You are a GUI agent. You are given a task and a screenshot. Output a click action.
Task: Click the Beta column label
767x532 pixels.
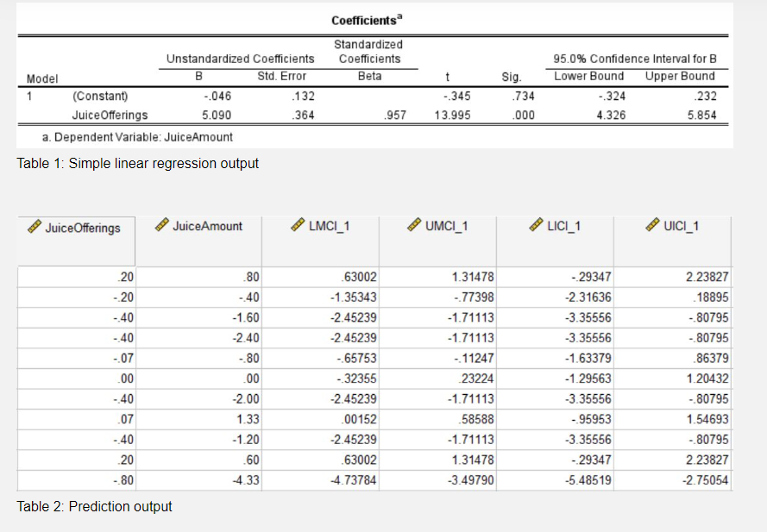click(x=369, y=76)
